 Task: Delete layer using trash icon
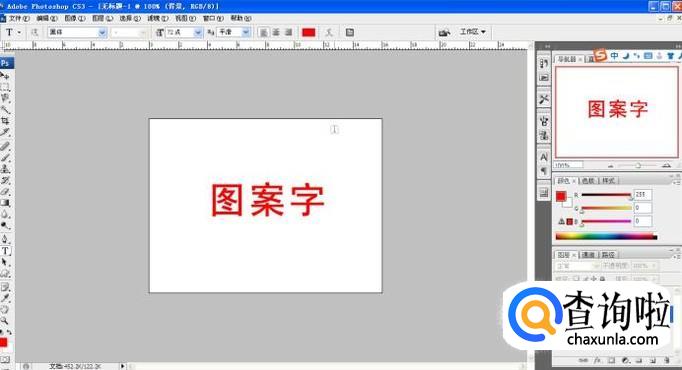pyautogui.click(x=667, y=360)
